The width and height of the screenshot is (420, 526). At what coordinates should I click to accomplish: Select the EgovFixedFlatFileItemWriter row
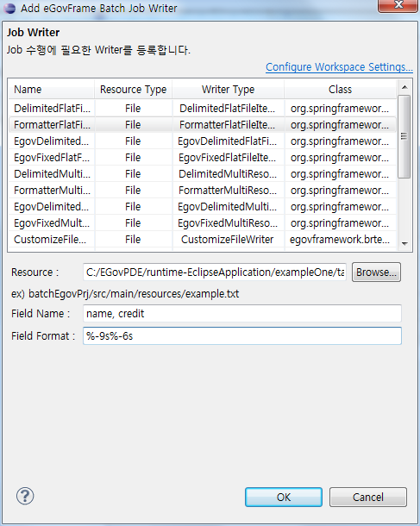tap(203, 158)
